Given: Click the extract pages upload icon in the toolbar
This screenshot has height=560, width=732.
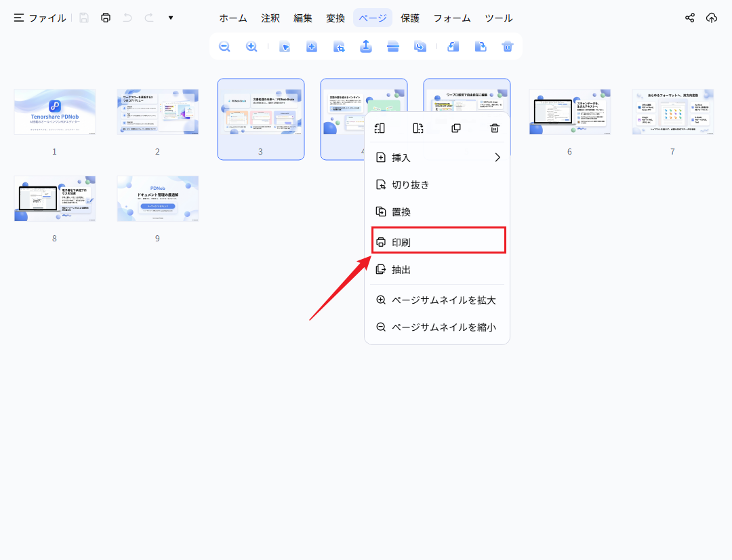Looking at the screenshot, I should [366, 46].
